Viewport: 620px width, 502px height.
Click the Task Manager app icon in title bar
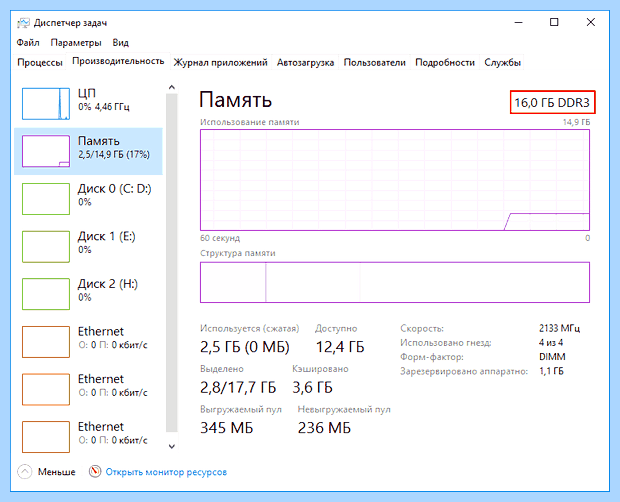23,23
